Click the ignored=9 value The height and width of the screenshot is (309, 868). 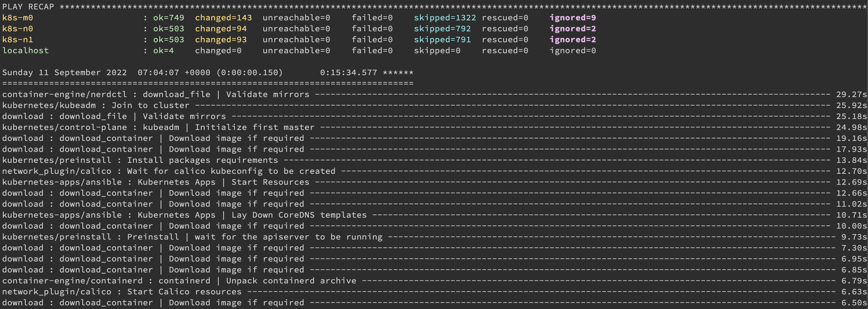(x=572, y=17)
